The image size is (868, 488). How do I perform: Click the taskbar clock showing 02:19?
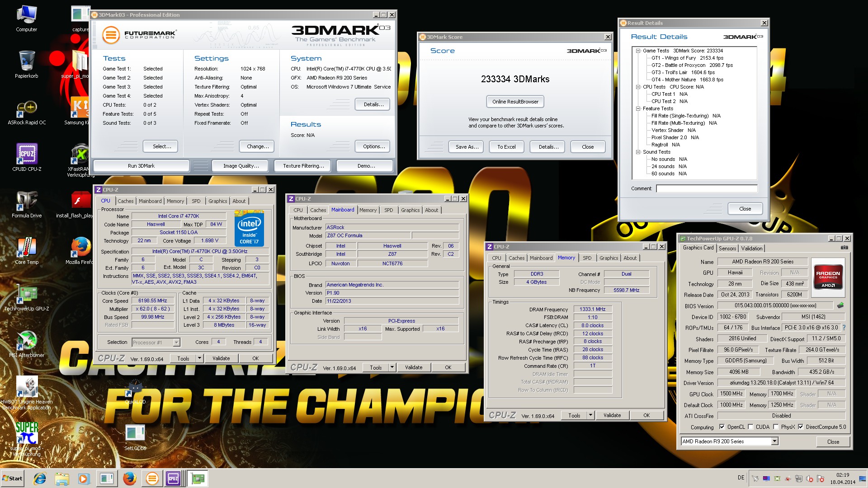pyautogui.click(x=843, y=479)
